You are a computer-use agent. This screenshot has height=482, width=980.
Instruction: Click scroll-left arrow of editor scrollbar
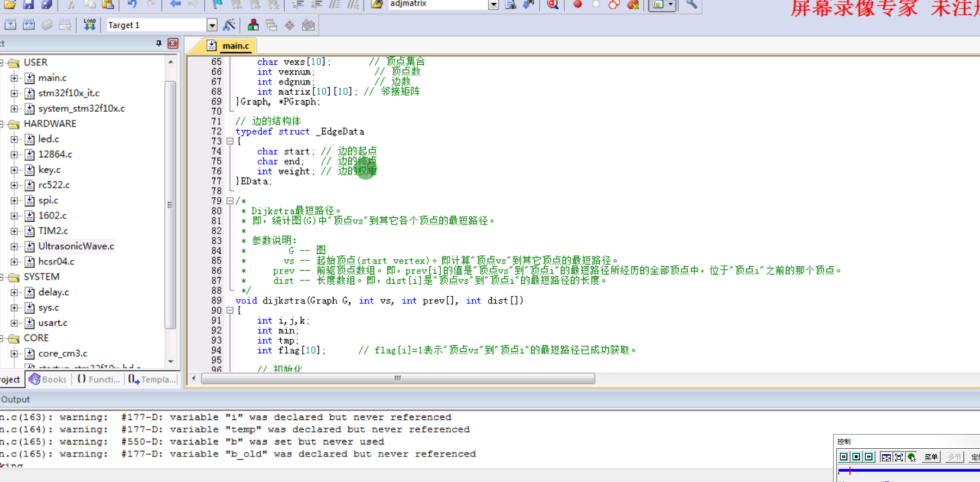click(x=194, y=378)
